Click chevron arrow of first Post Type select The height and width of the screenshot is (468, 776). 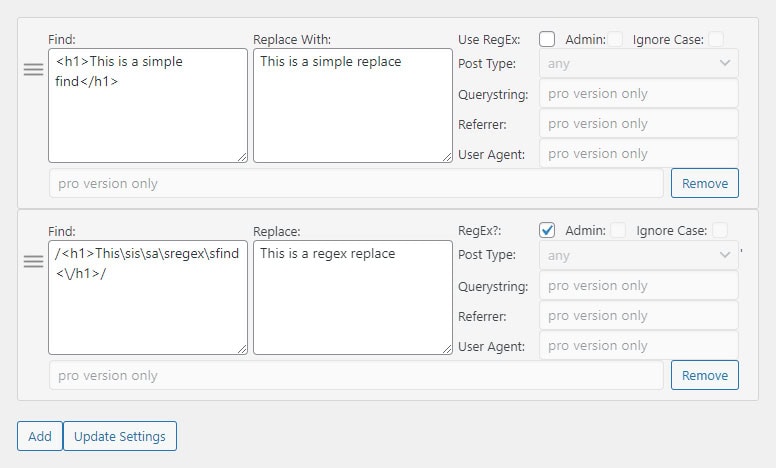[725, 63]
